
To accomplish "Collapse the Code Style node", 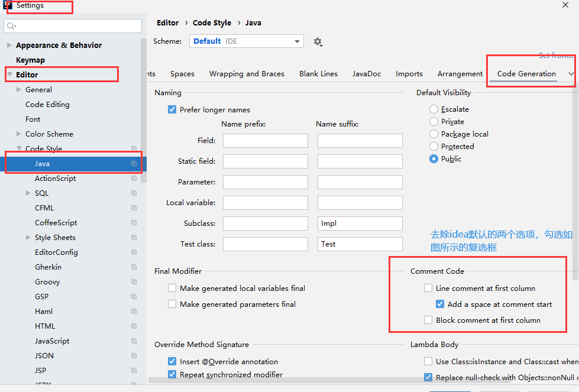I will click(x=19, y=148).
